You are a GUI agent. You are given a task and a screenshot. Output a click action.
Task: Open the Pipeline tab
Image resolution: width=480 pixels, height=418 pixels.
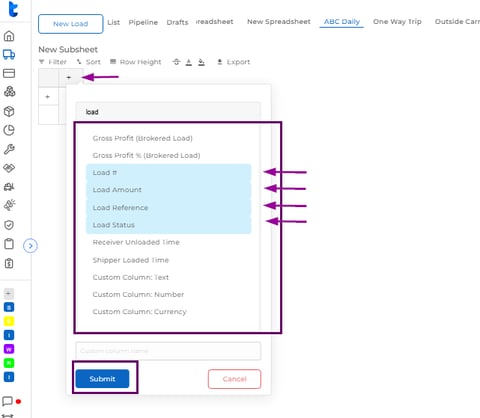tap(143, 22)
